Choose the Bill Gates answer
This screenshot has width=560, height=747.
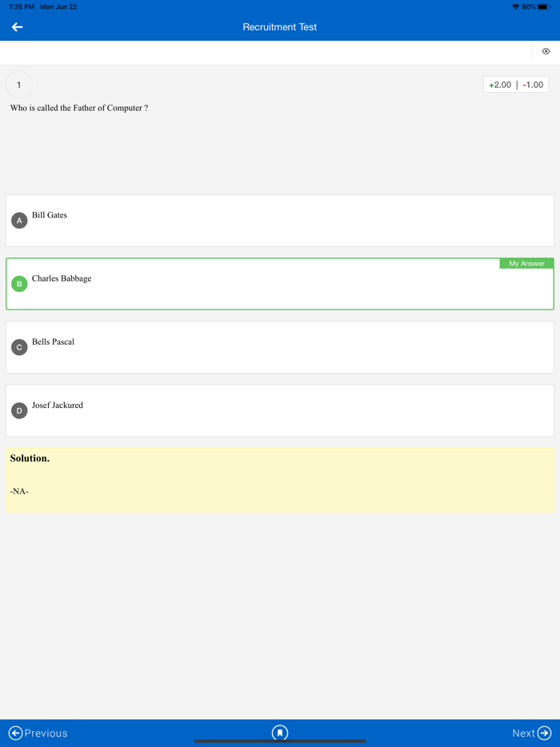(50, 215)
